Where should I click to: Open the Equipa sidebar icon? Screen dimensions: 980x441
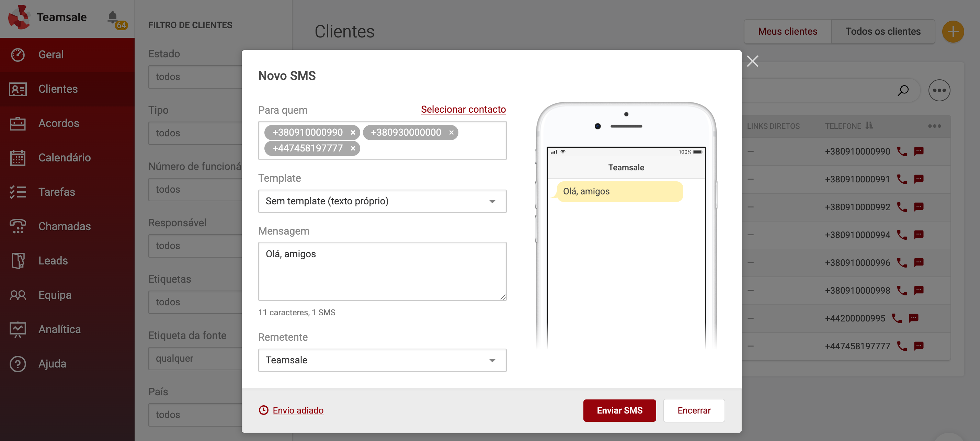(18, 295)
